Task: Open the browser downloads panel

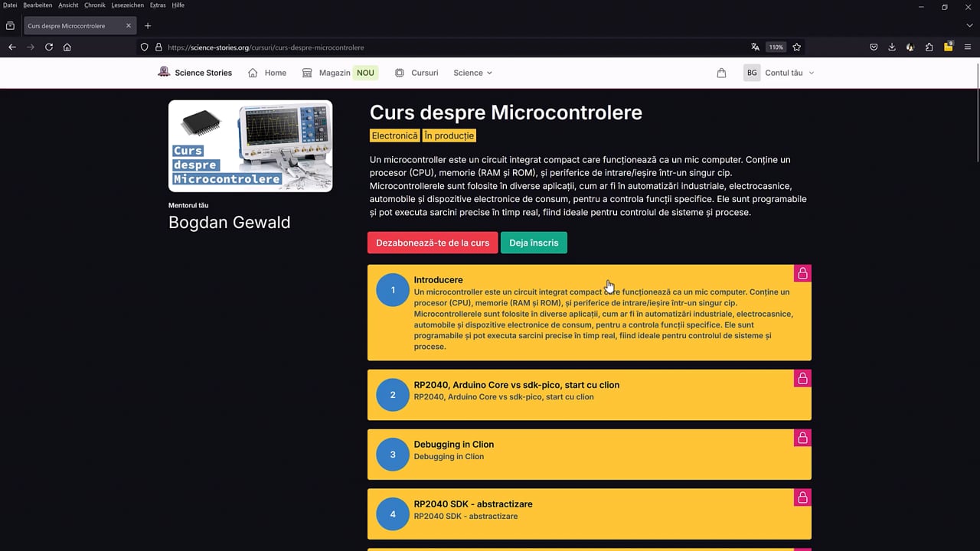Action: 892,47
